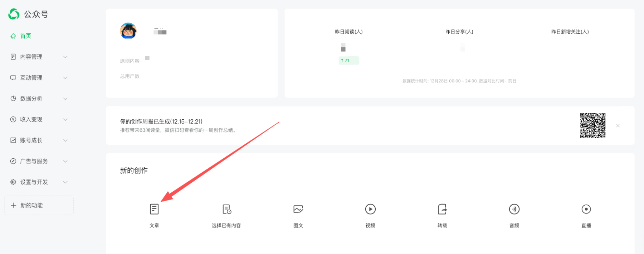Screen dimensions: 644x254
Task: Go to 首页 home in sidebar
Action: click(x=25, y=36)
